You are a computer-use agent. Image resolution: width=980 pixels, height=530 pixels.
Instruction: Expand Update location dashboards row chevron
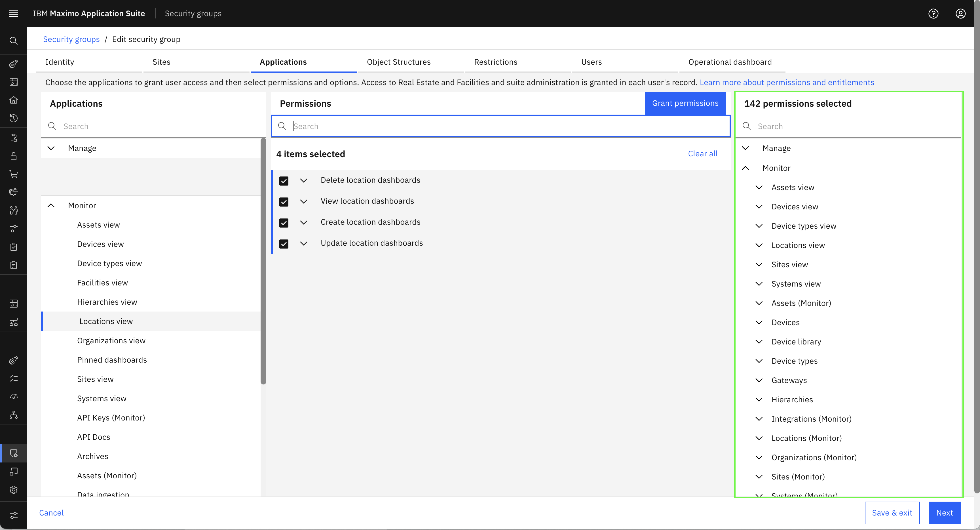tap(304, 243)
